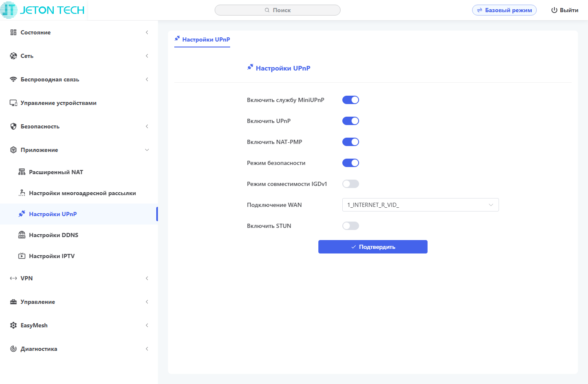The width and height of the screenshot is (588, 384).
Task: Click the Advanced NAT (Расширенный NAT) icon
Action: coord(22,172)
